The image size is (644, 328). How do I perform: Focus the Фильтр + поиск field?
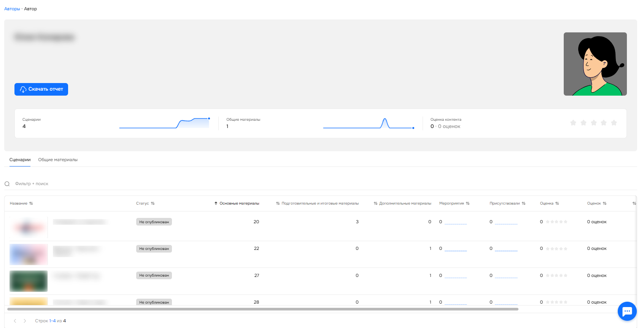[320, 184]
